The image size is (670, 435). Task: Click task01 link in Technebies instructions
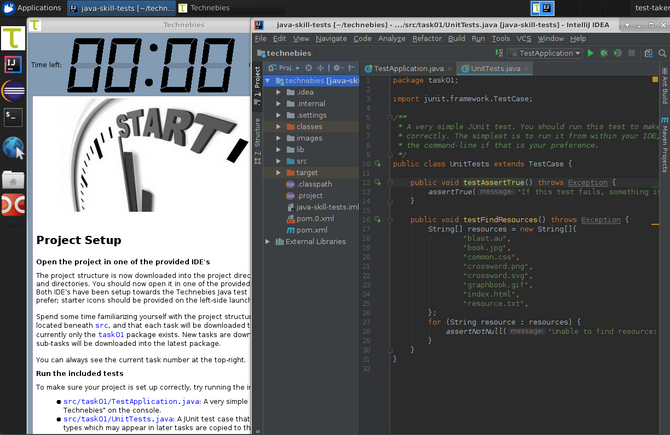111,335
